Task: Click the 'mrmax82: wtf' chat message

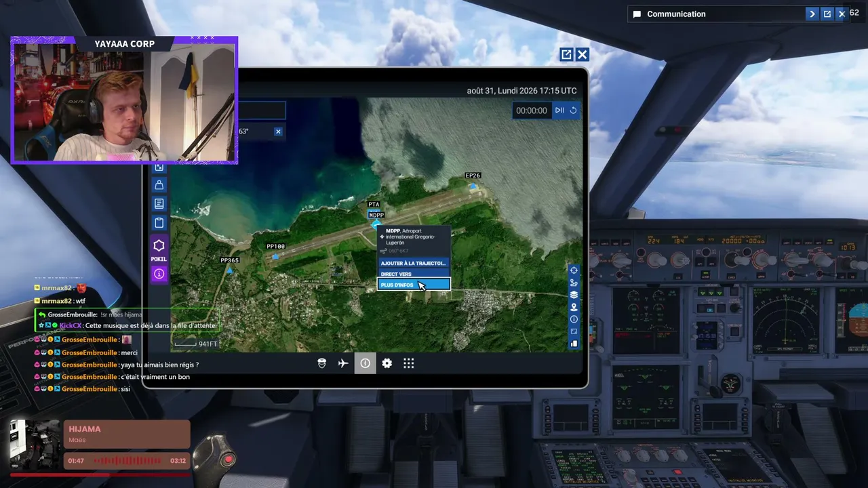Action: [60, 301]
